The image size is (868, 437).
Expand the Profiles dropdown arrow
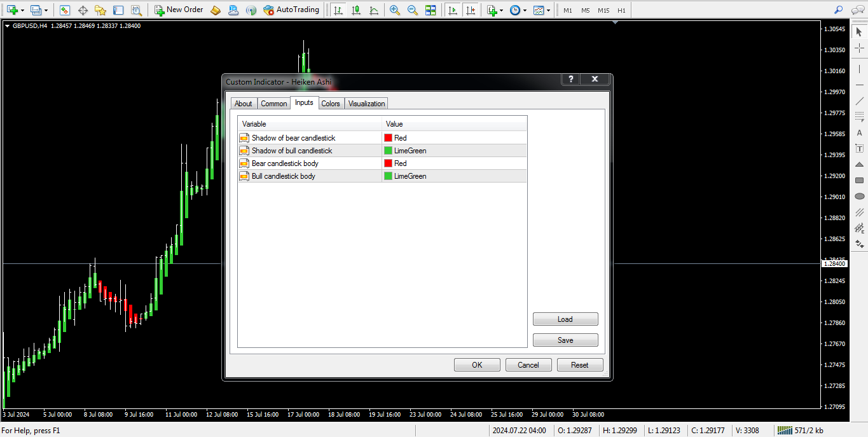46,10
